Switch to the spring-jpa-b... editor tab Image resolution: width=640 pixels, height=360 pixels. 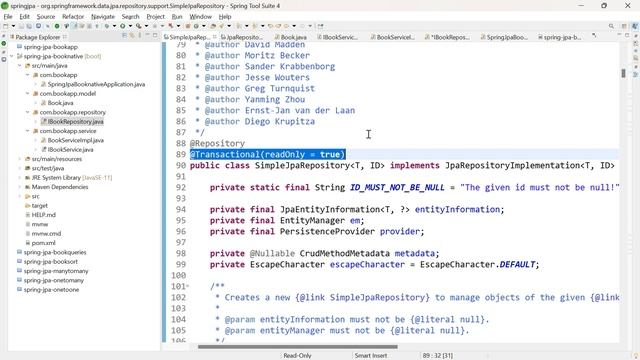[559, 37]
